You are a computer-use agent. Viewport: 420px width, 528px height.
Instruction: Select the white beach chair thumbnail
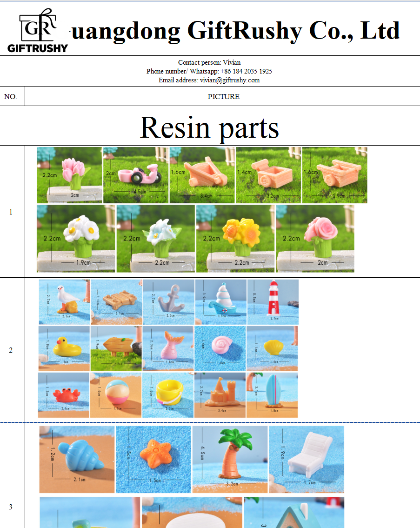tap(307, 459)
